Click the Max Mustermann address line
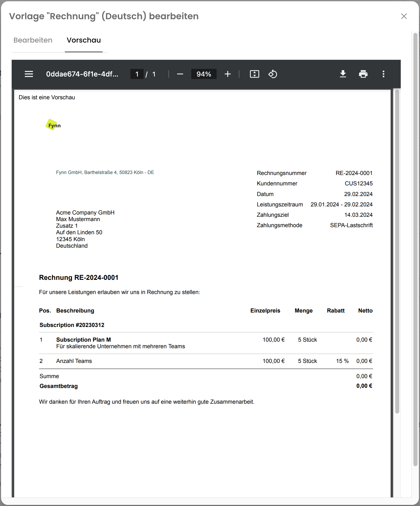420x506 pixels. pyautogui.click(x=78, y=219)
